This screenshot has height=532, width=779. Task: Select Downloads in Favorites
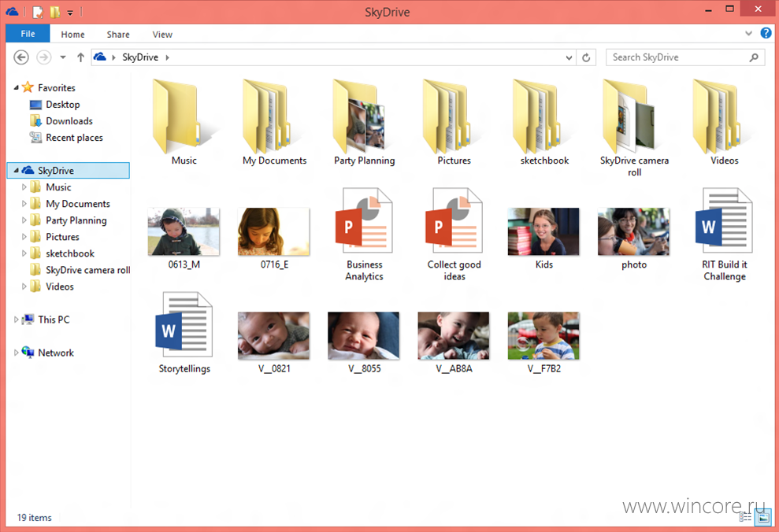click(x=69, y=121)
